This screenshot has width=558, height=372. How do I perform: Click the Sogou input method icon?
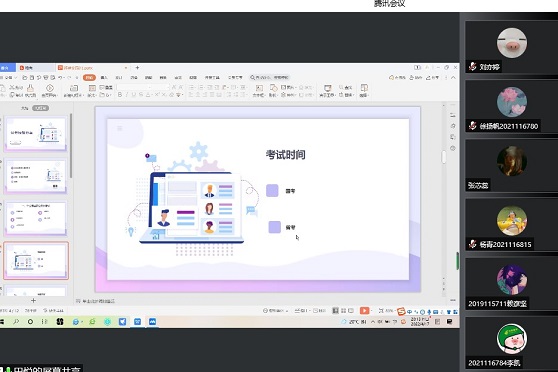(401, 311)
